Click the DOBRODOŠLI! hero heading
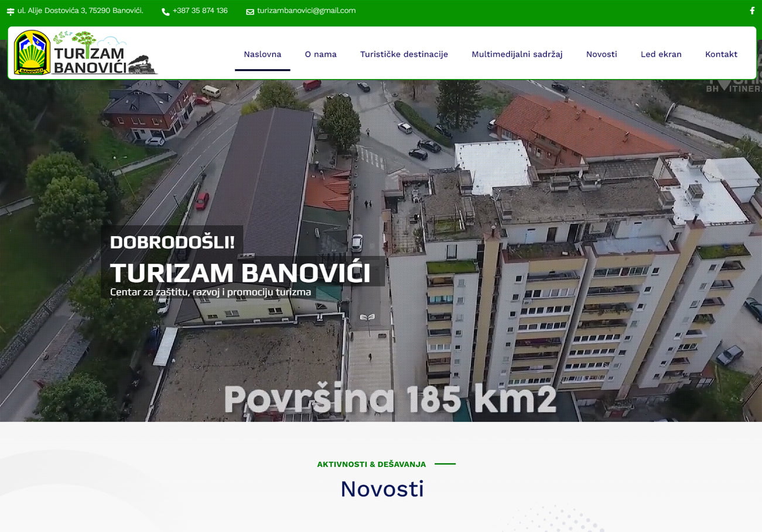 pos(172,242)
